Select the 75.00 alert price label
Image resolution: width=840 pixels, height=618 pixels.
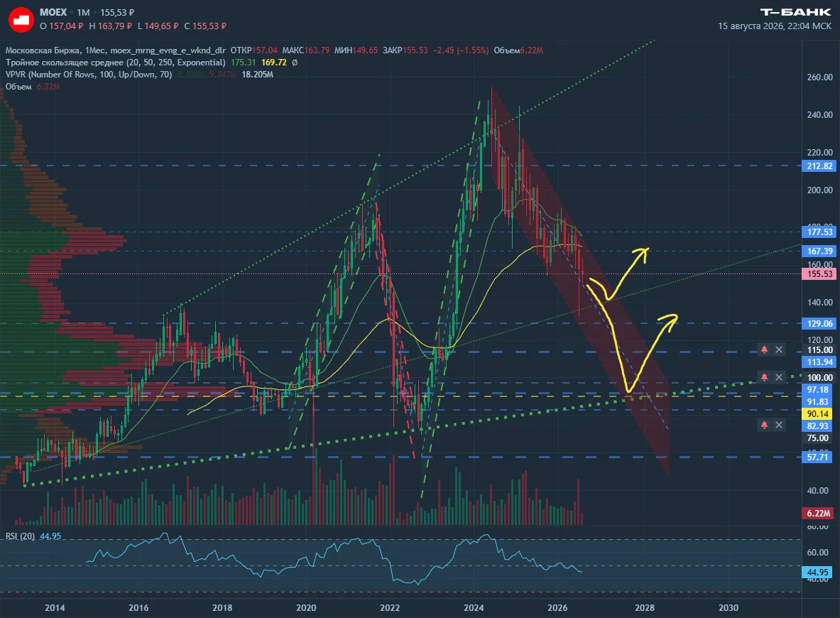point(817,438)
